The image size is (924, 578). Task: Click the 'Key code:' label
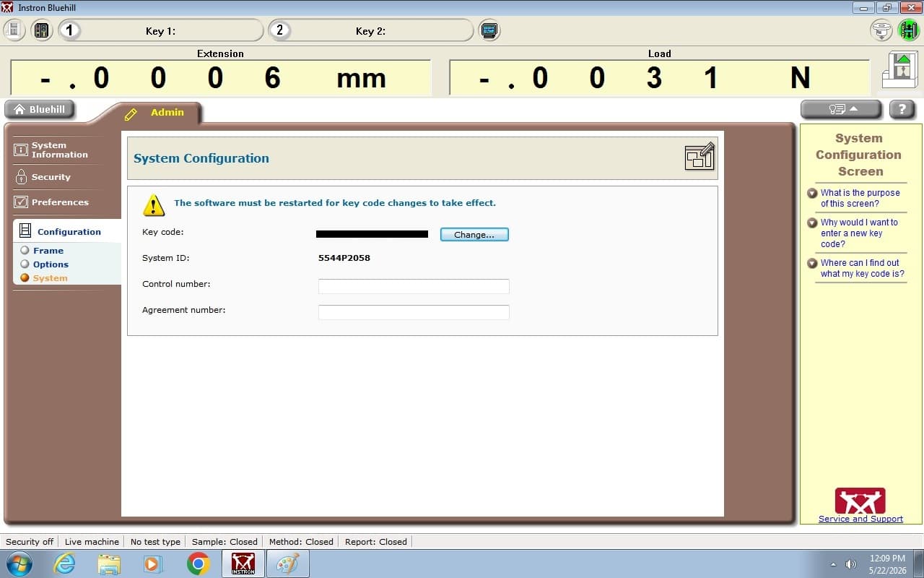[163, 232]
